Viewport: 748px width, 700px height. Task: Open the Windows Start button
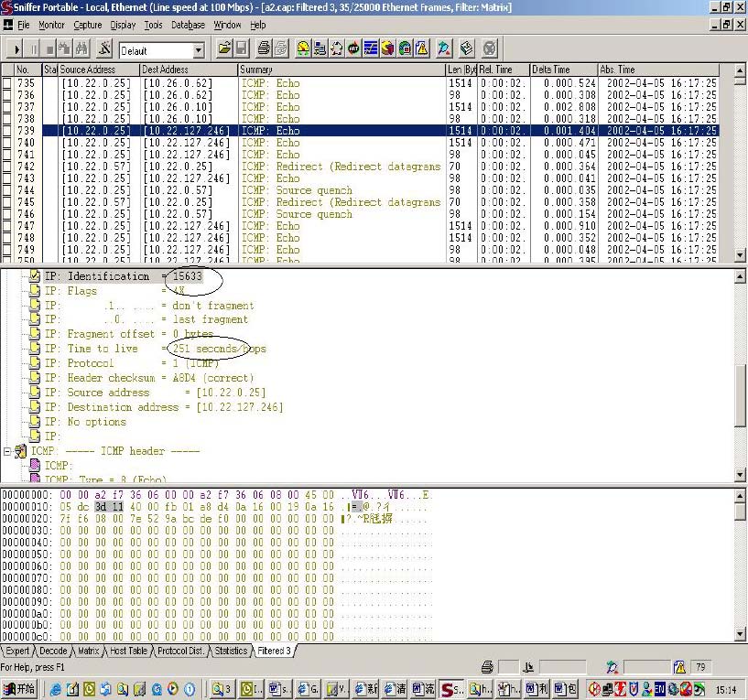tap(19, 688)
